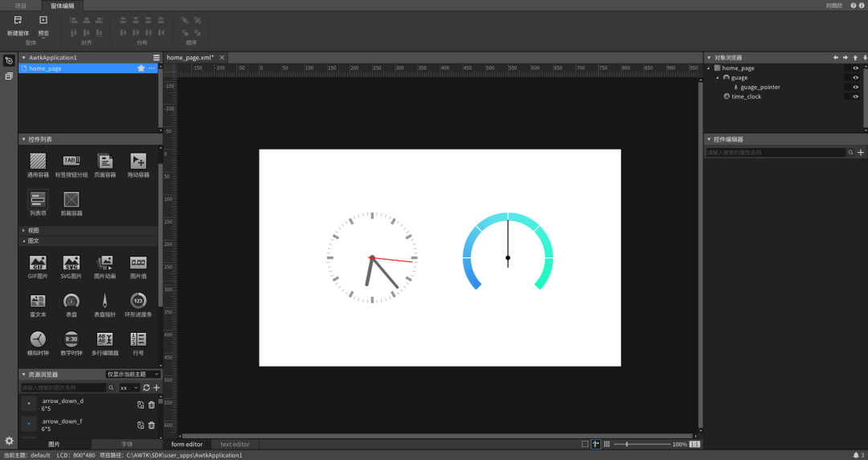
Task: Select the 模拟时钟 widget
Action: [38, 343]
